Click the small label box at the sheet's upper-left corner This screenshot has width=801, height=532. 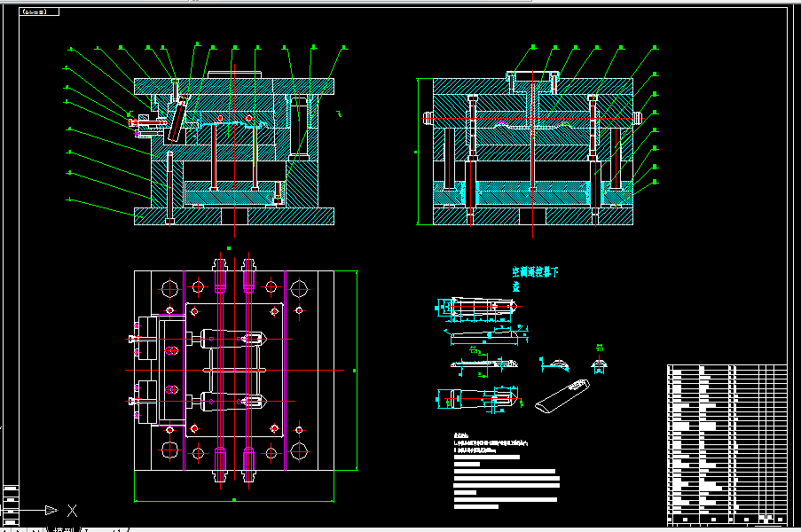click(39, 12)
